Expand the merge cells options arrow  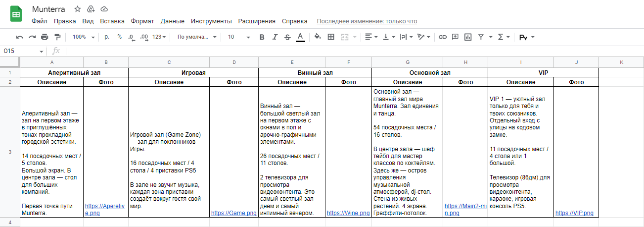(354, 37)
